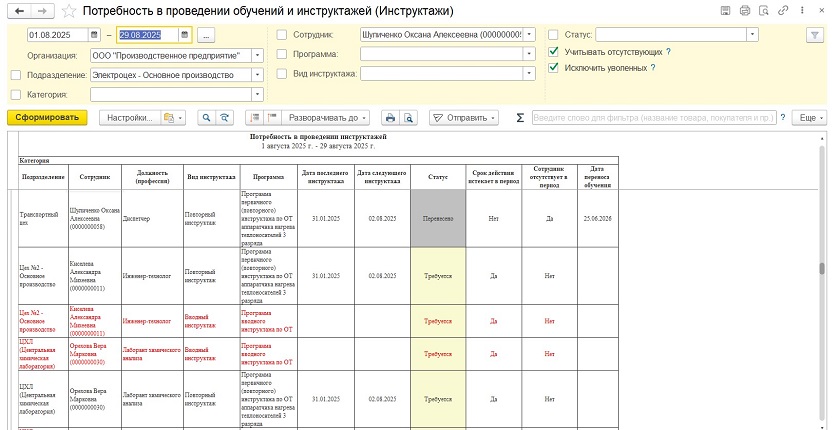The image size is (839, 430).
Task: Select the red Орехова Вера Марковна cell
Action: point(95,354)
